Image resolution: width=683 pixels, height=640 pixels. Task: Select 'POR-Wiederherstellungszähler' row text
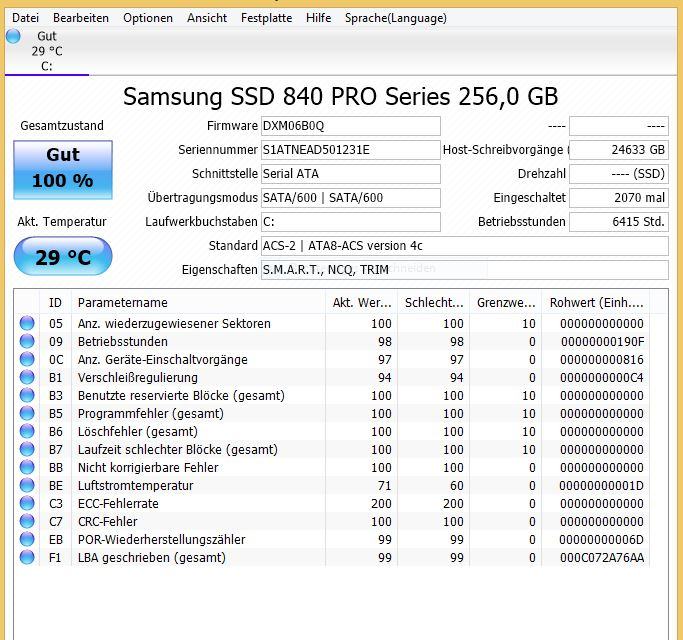(x=162, y=540)
